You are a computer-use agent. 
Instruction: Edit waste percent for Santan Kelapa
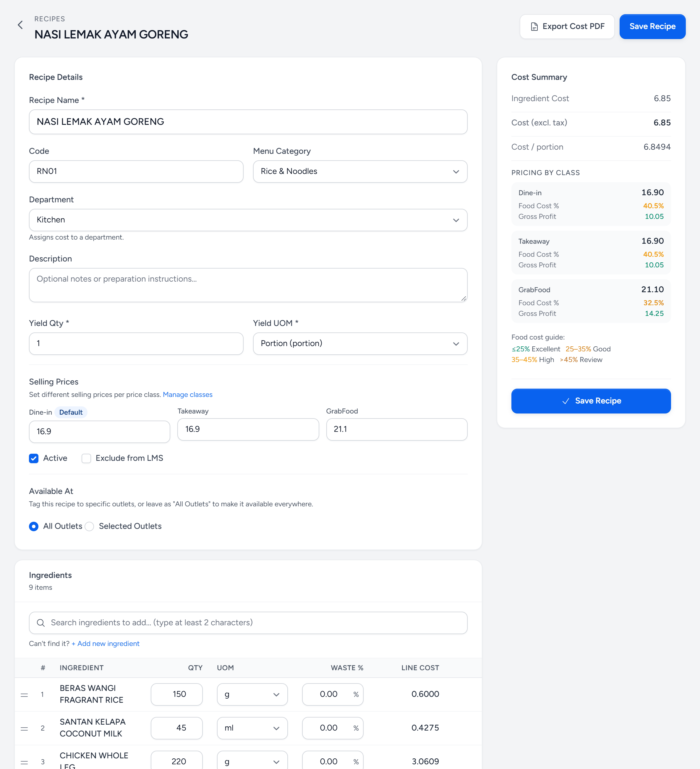(x=333, y=728)
